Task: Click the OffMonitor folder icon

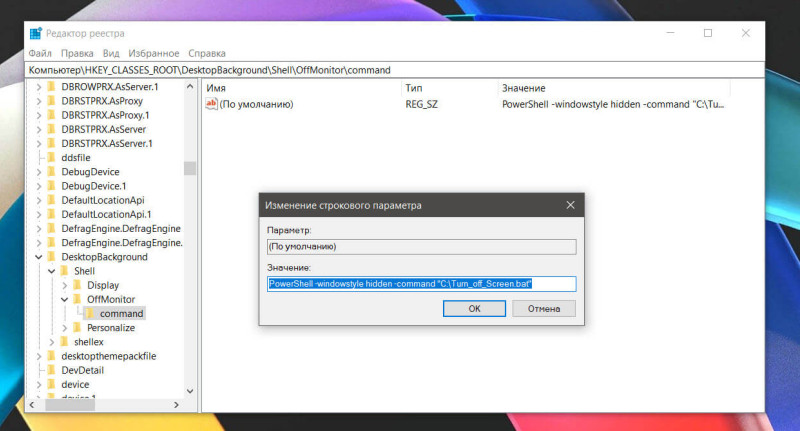Action: [x=77, y=299]
